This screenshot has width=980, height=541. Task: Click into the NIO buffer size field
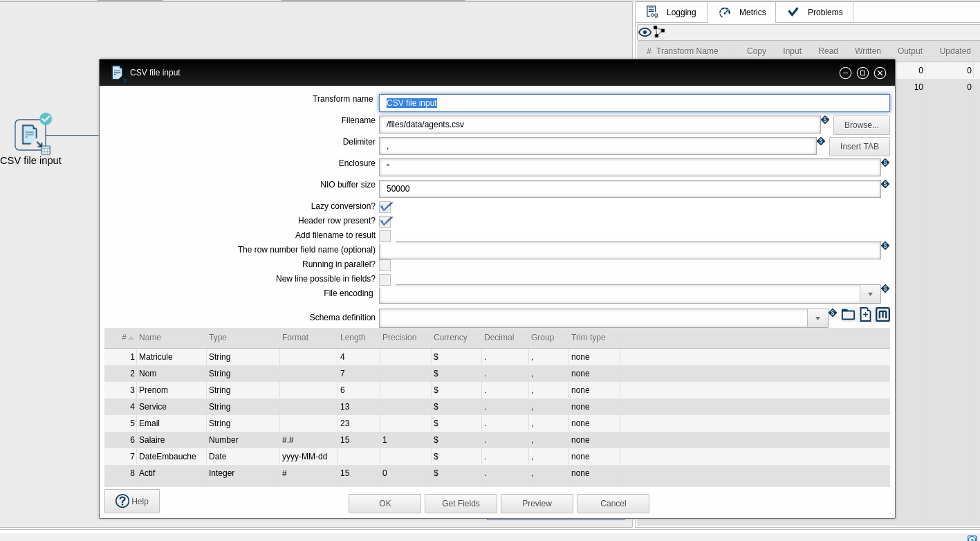tap(629, 189)
